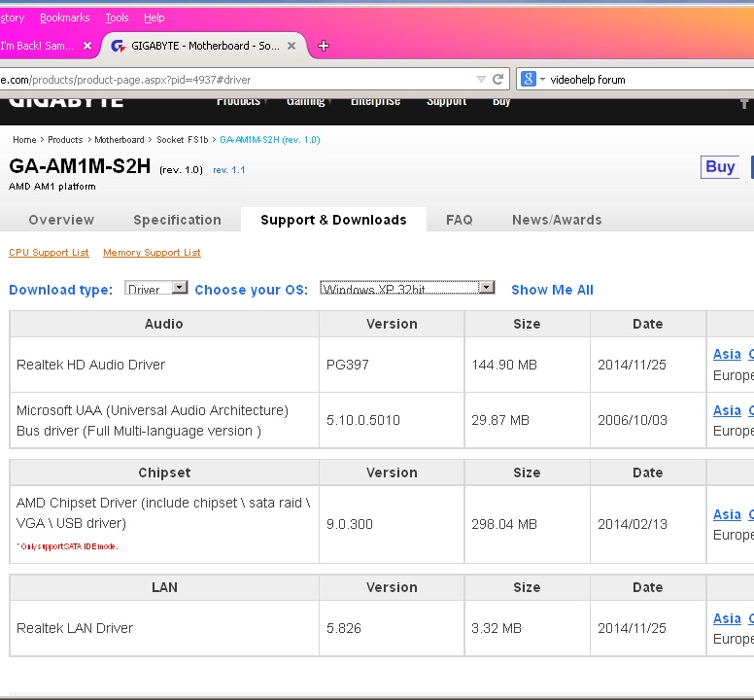Click the GIGABYTE logo

tap(66, 102)
